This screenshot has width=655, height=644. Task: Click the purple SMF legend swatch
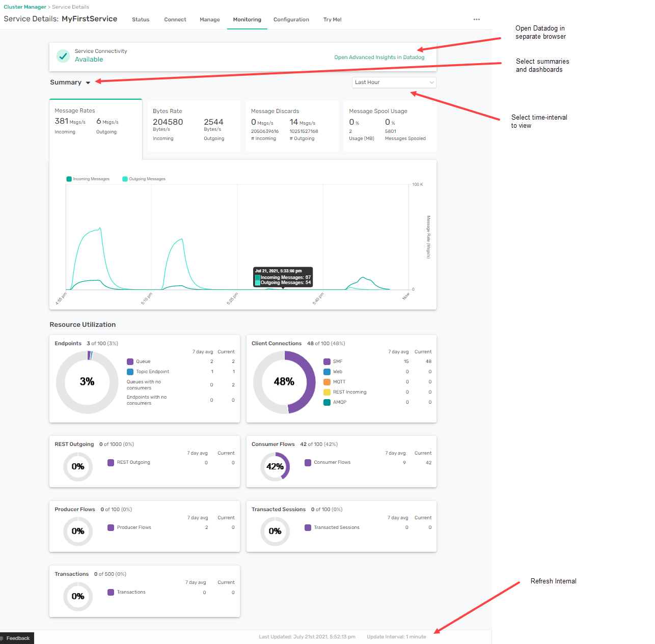(327, 361)
